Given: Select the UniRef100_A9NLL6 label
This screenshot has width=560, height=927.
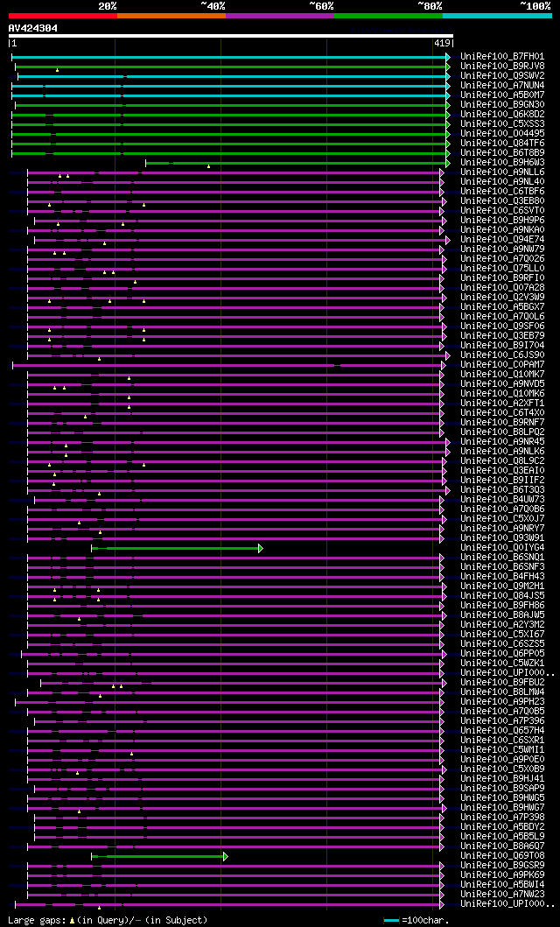Looking at the screenshot, I should [x=503, y=172].
